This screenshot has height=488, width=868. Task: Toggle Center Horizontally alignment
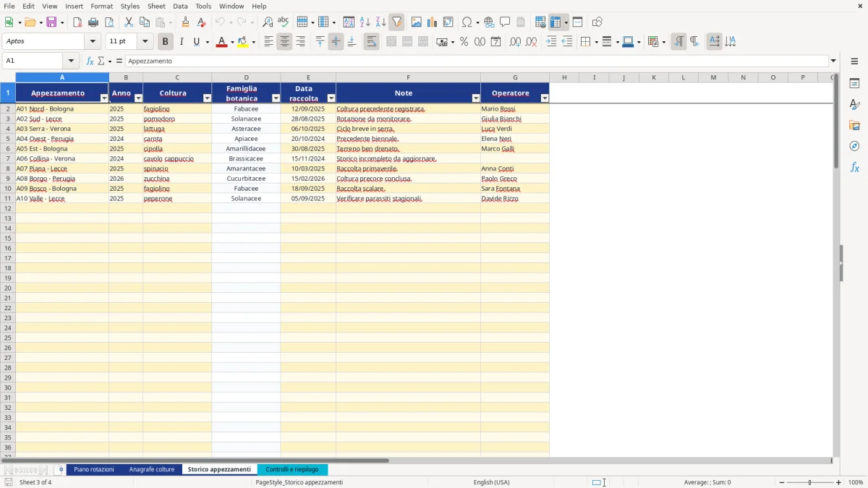[x=284, y=42]
